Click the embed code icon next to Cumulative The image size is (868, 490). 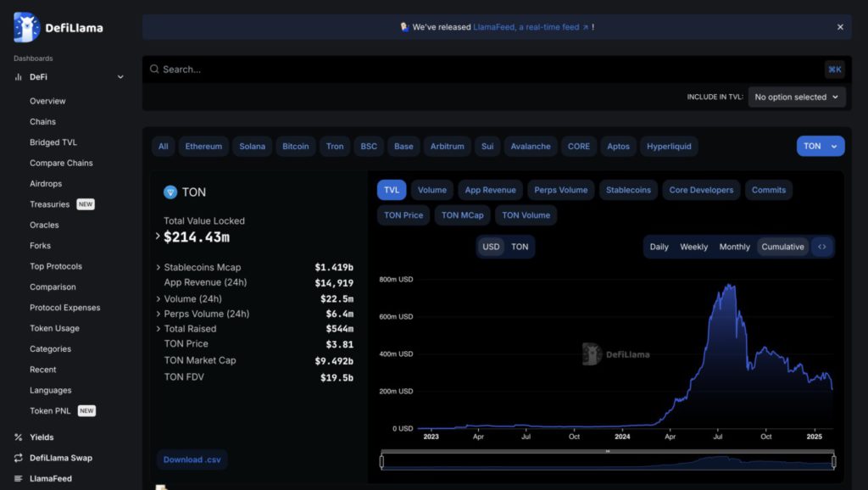click(822, 247)
